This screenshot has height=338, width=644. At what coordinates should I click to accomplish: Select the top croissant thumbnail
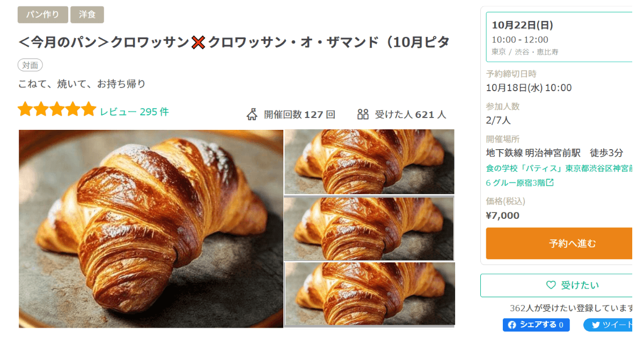369,161
